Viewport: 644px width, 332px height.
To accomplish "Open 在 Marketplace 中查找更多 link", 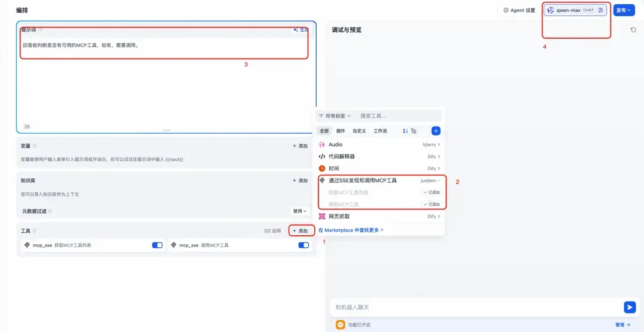I will coord(351,230).
